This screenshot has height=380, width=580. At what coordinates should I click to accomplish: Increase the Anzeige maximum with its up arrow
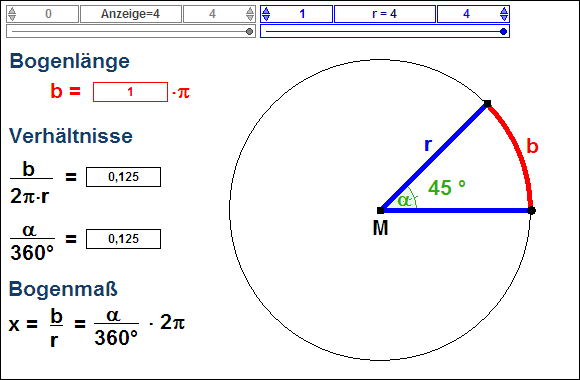[250, 10]
